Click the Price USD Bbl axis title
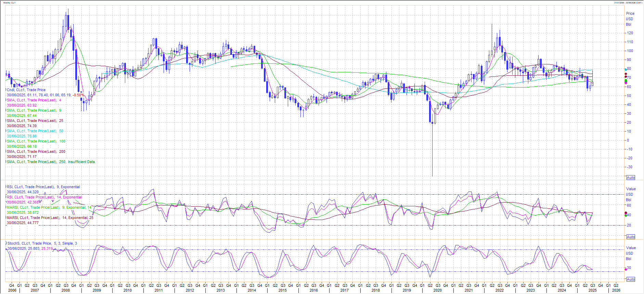644x294 pixels. 630,19
